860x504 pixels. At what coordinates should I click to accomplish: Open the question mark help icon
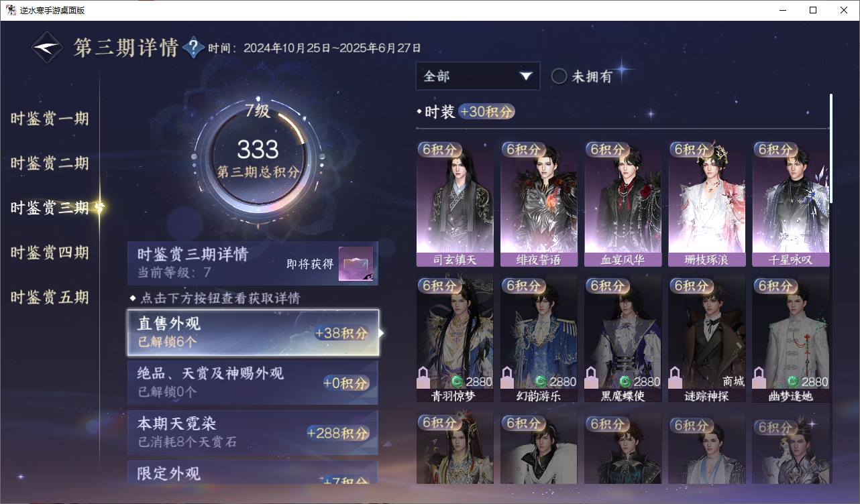[193, 48]
